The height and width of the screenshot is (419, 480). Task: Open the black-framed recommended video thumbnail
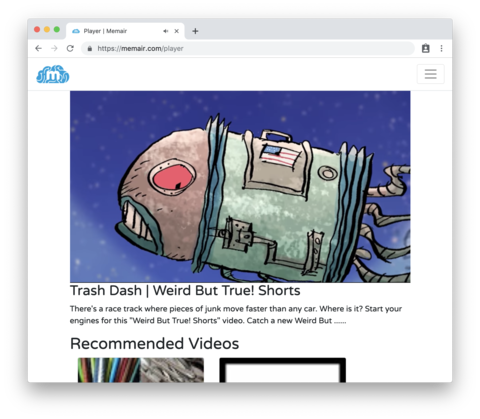[x=283, y=370]
